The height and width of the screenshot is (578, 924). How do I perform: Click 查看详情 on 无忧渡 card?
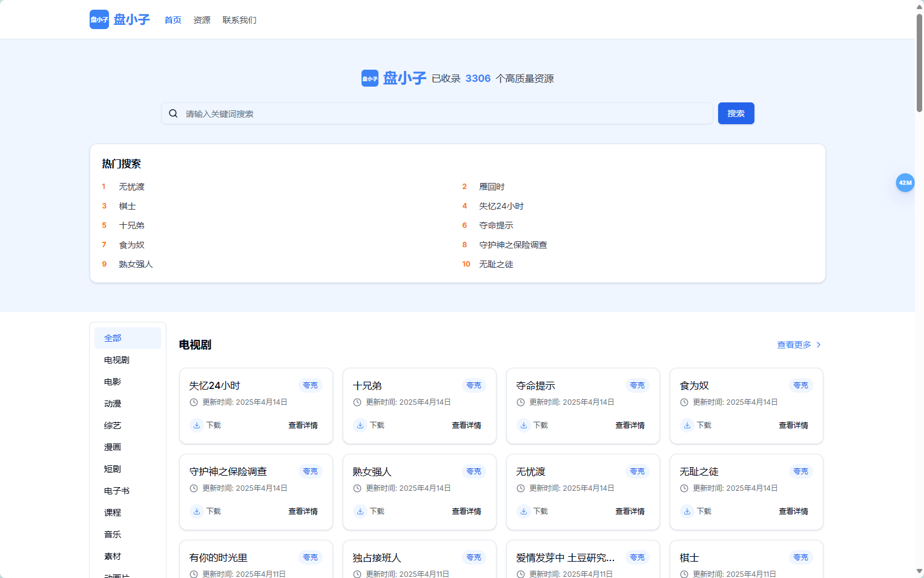pyautogui.click(x=630, y=511)
